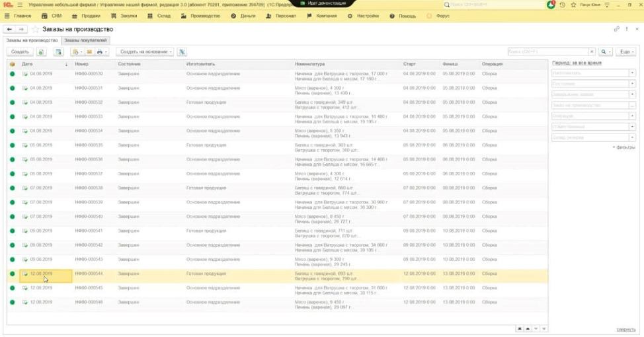Expand the Создать на основании dropdown
Viewport: 644px width, 337px height.
click(x=145, y=52)
